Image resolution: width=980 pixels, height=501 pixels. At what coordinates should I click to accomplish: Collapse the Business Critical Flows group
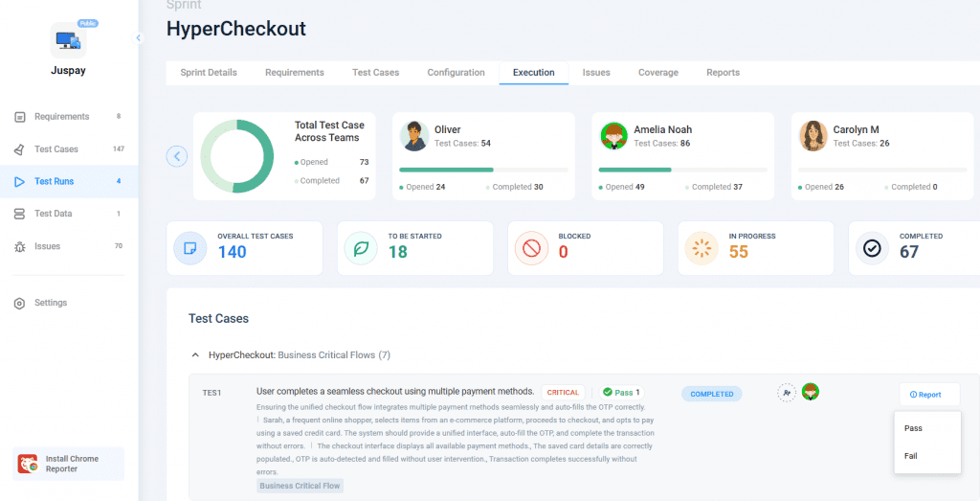coord(195,355)
